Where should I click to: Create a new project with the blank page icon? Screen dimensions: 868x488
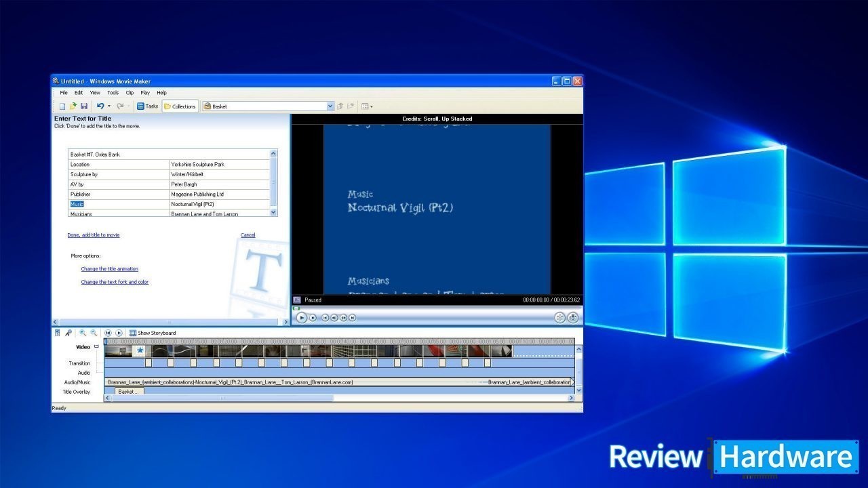pos(62,106)
